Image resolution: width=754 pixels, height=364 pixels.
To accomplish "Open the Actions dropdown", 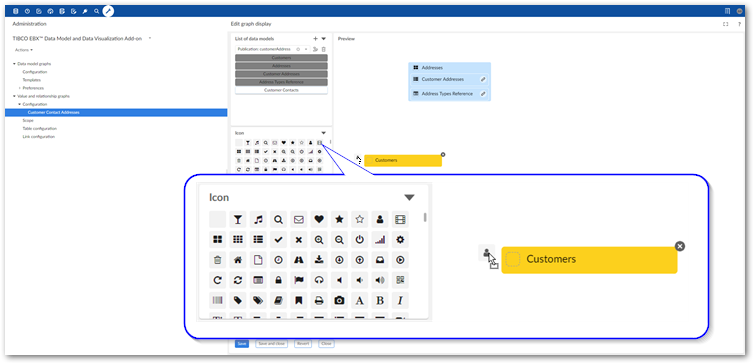I will click(x=24, y=50).
